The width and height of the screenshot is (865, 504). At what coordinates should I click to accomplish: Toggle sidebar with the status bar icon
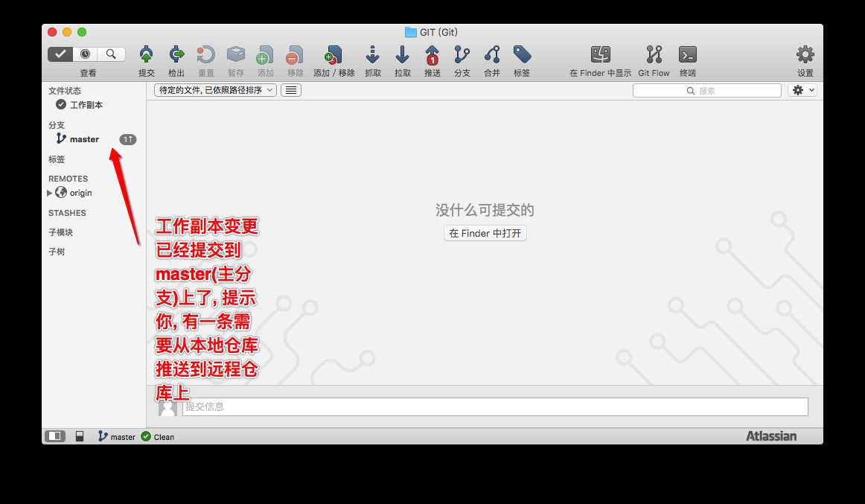(x=55, y=436)
